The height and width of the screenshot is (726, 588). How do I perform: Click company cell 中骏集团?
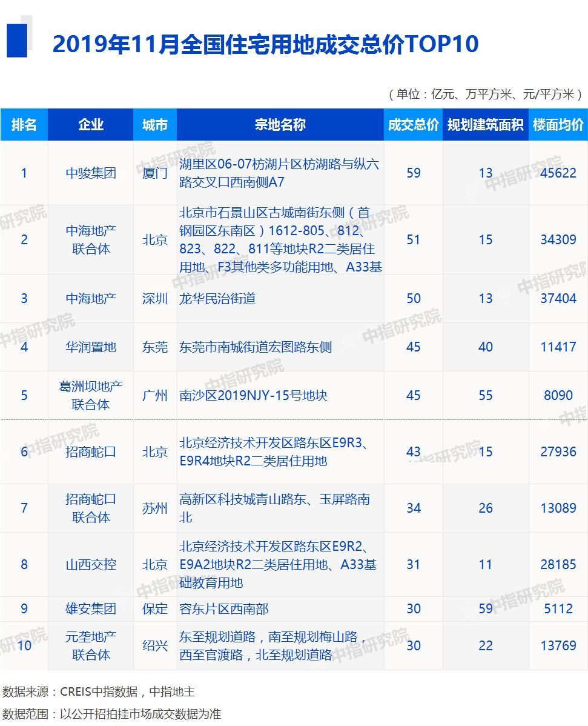tap(91, 173)
